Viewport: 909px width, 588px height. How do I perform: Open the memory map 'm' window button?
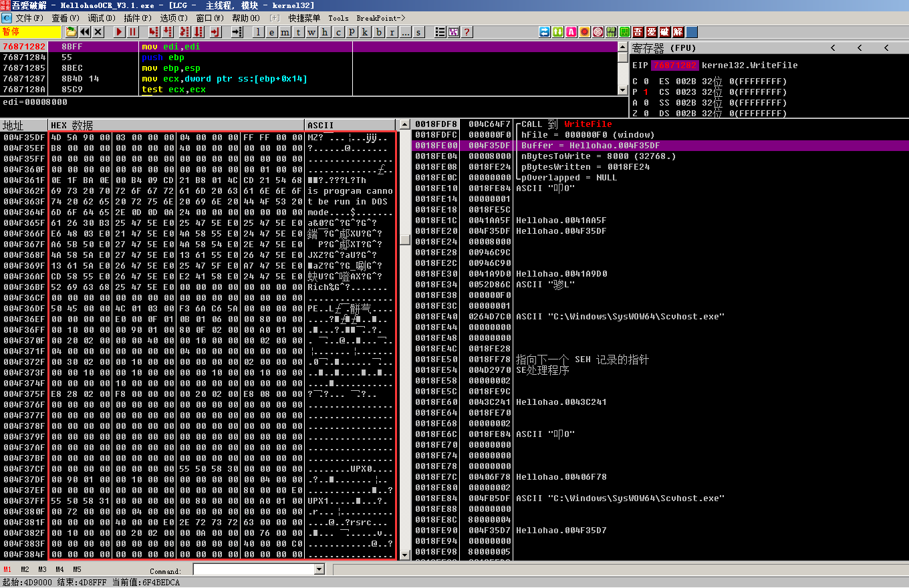[285, 32]
